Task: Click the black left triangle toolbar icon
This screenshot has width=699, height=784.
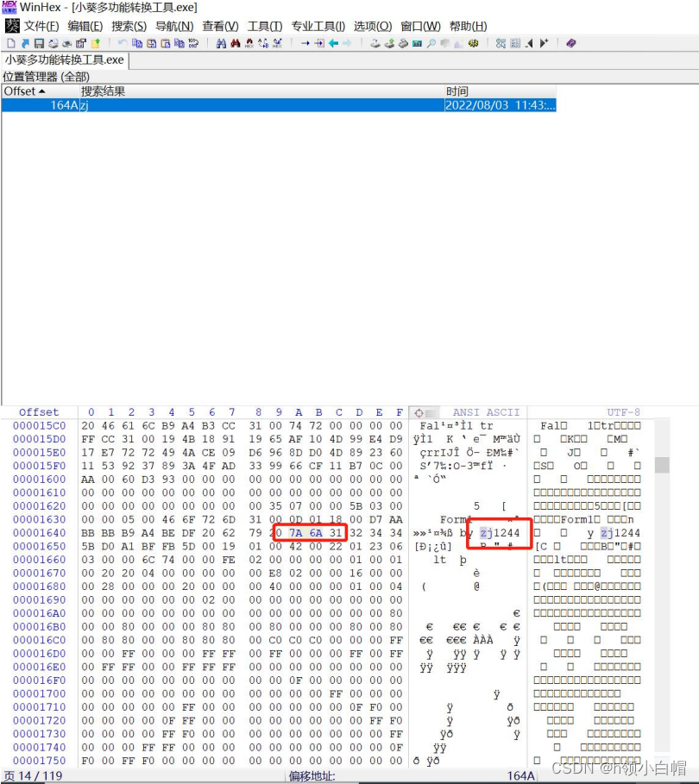Action: coord(529,43)
